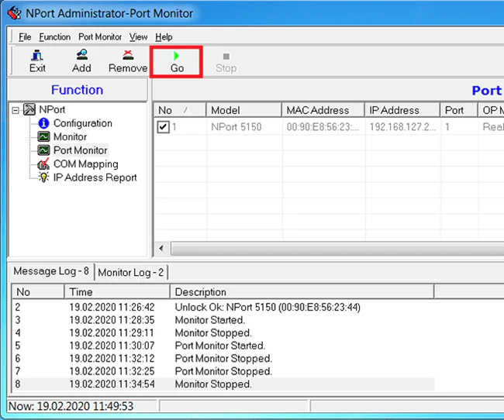Click the Port Monitor tree icon
Screen dimensions: 504x420
tap(43, 150)
